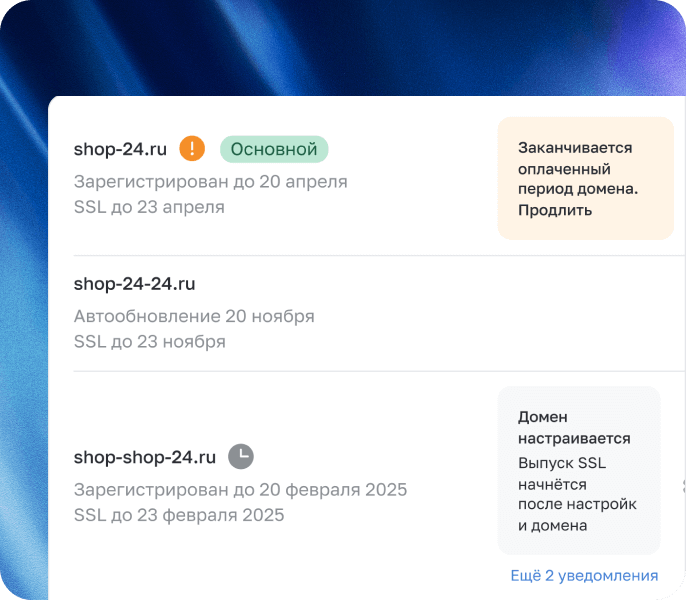Click the orange warning icon beside shop-24.ru

pos(192,149)
